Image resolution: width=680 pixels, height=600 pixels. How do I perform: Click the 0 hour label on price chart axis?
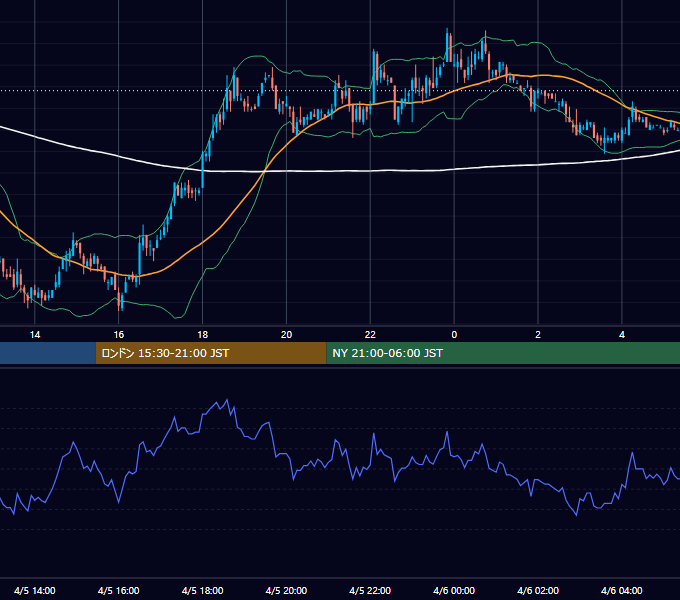coord(454,335)
